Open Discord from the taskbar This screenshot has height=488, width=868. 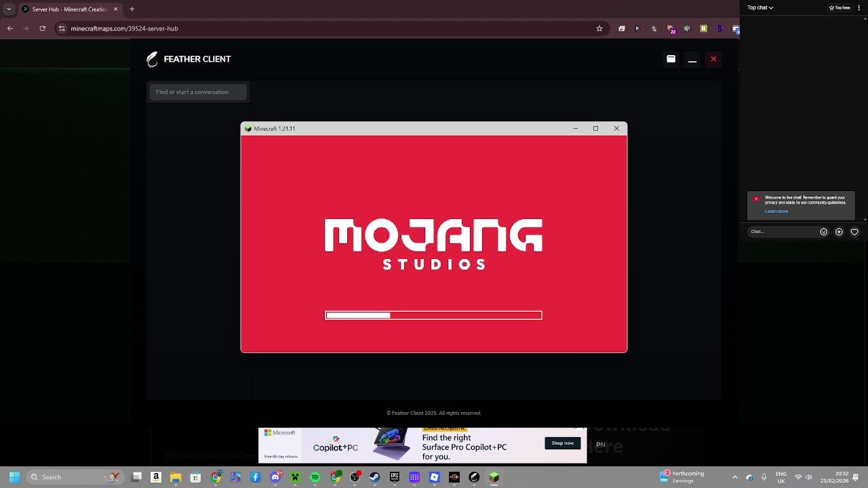click(x=275, y=477)
